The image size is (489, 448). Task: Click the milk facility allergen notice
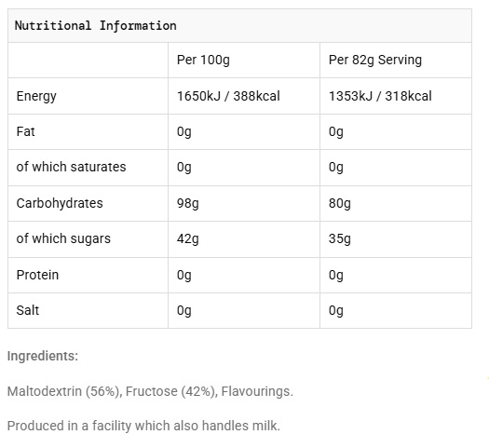point(143,426)
